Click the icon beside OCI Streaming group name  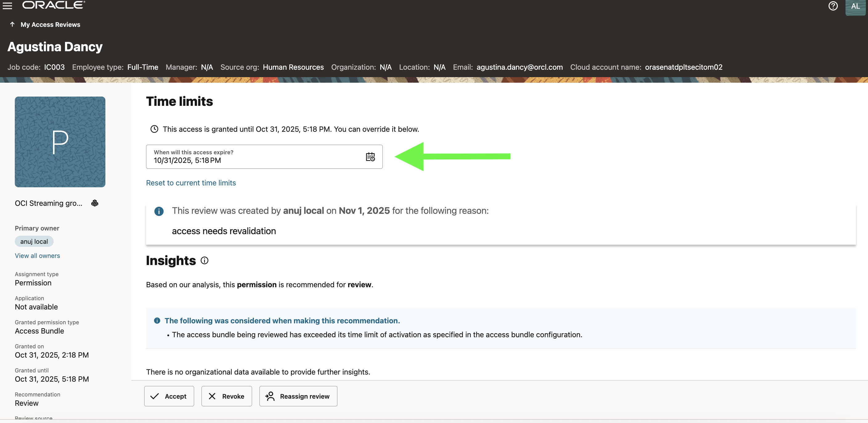click(95, 203)
